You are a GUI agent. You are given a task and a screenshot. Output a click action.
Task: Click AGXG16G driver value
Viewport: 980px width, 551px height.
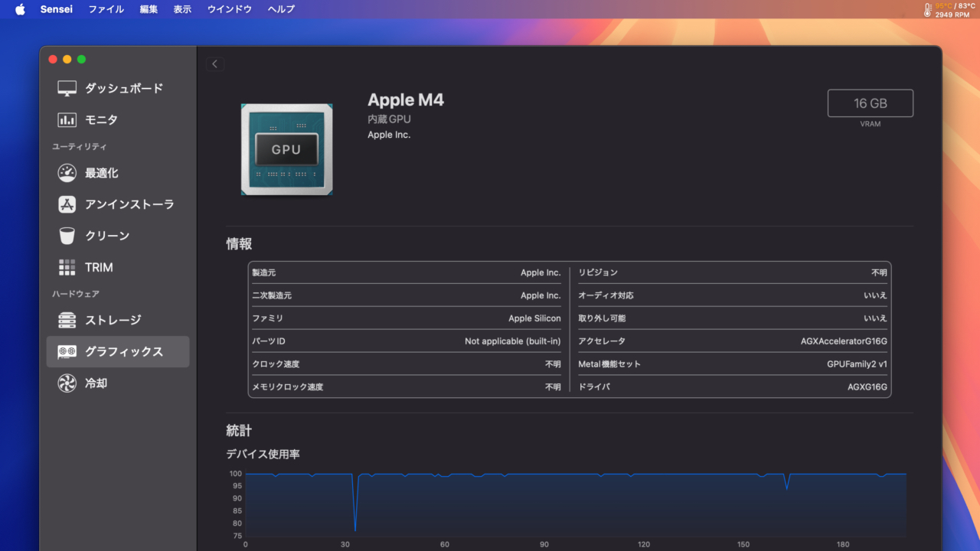tap(867, 387)
